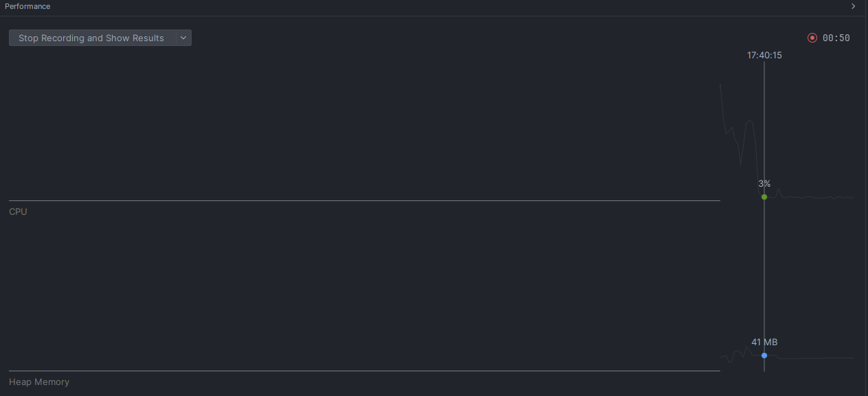Screen dimensions: 868x396
Task: Click the red recording indicator icon
Action: click(x=812, y=38)
